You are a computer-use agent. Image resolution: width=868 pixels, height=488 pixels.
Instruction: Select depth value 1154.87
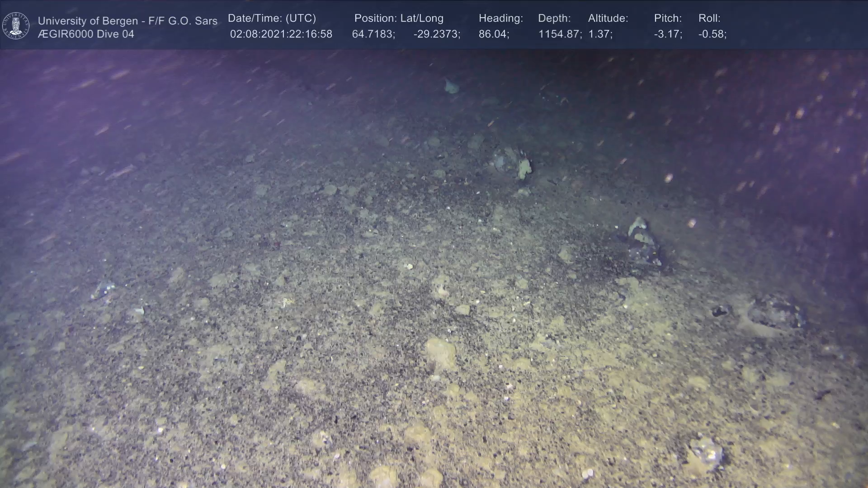click(560, 34)
